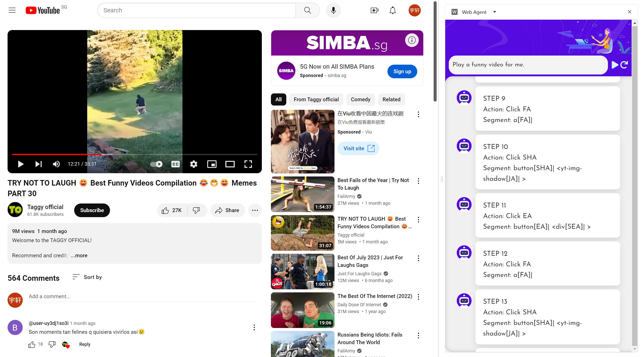Switch to miniplayer
The height and width of the screenshot is (357, 644).
coord(212,164)
